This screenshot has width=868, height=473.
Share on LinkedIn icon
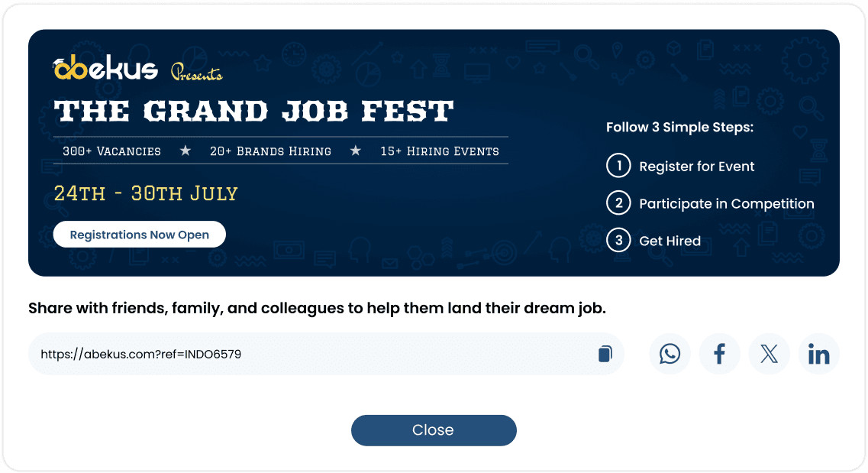[x=818, y=354]
